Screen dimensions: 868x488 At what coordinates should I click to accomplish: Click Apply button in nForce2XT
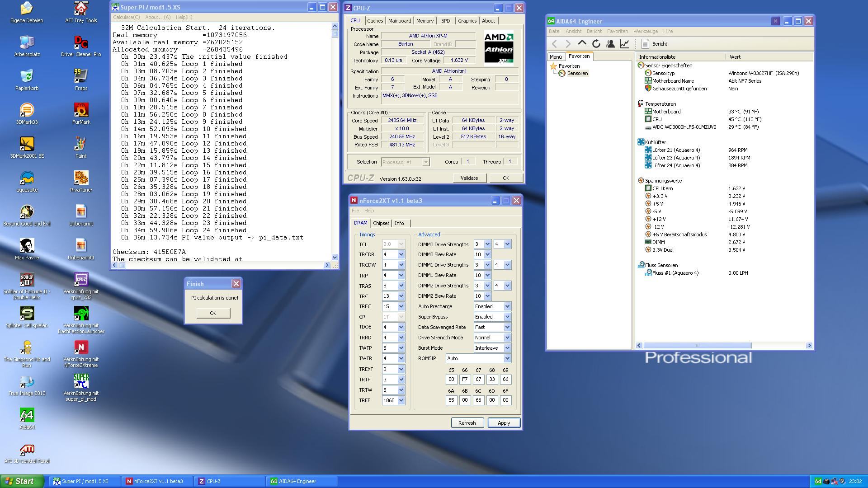coord(503,422)
